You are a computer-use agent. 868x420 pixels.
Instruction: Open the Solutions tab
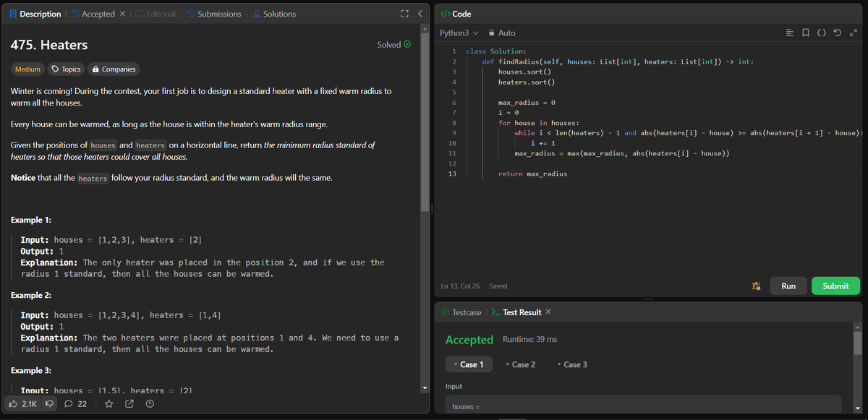tap(273, 14)
